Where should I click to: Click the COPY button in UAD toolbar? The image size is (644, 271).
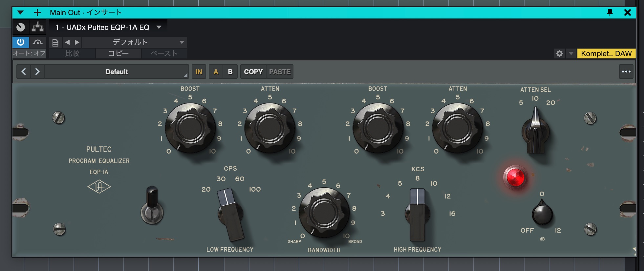253,72
